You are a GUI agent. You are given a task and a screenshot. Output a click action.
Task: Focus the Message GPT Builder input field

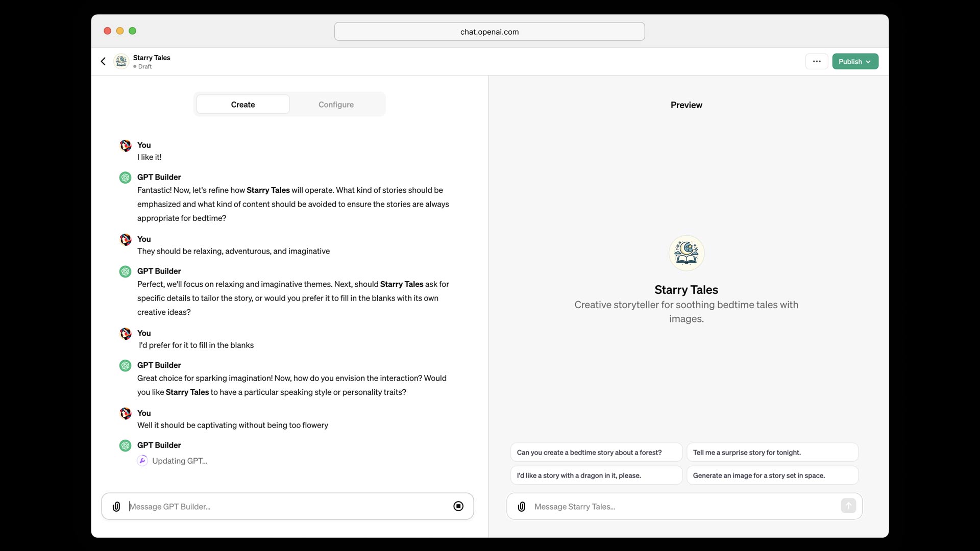click(288, 506)
